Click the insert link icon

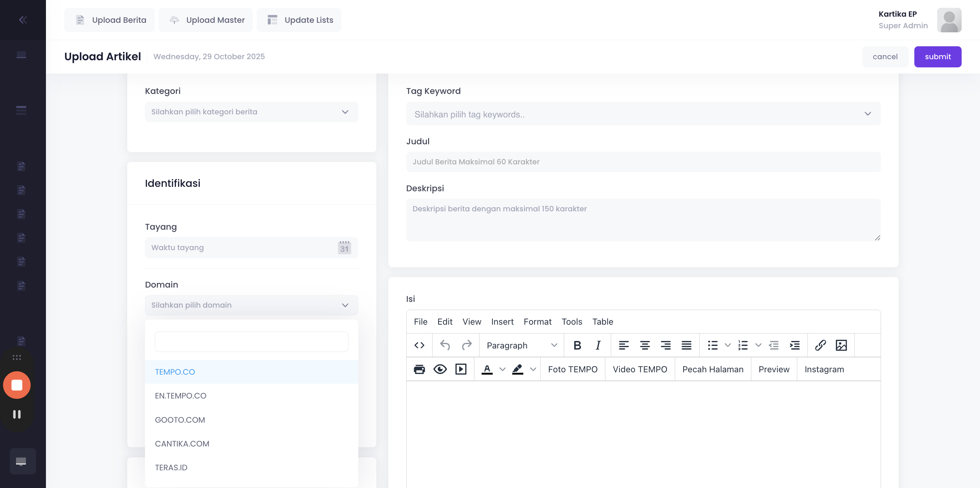click(820, 345)
